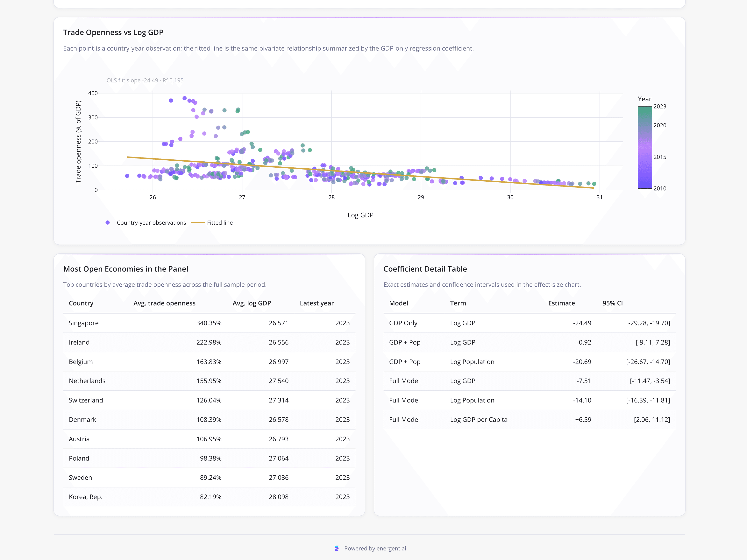Sort by the "Avg. trade openness" column header
747x560 pixels.
click(x=164, y=303)
